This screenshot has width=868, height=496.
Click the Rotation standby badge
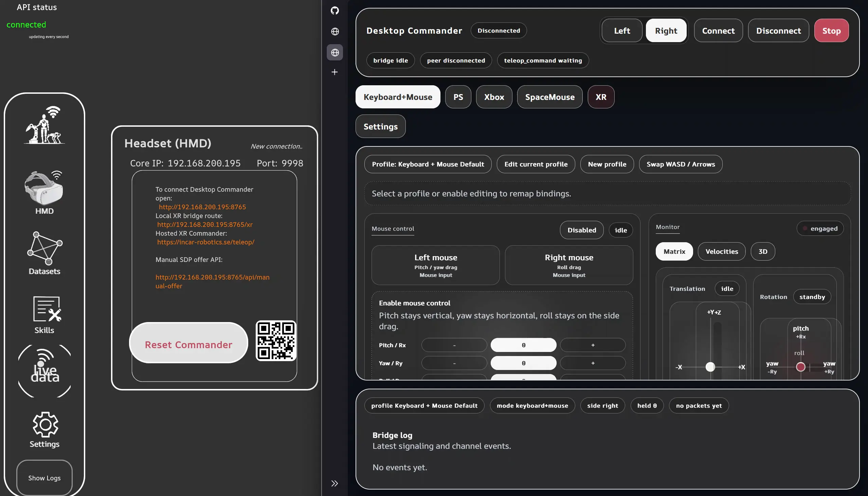[812, 297]
